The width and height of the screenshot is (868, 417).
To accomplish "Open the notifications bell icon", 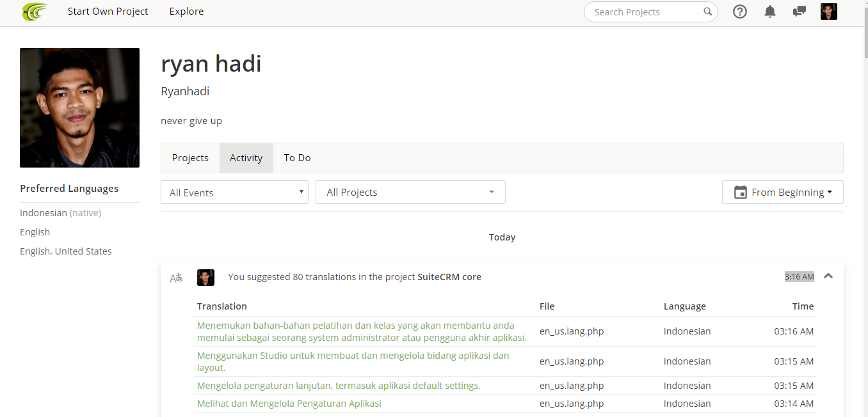I will 770,12.
